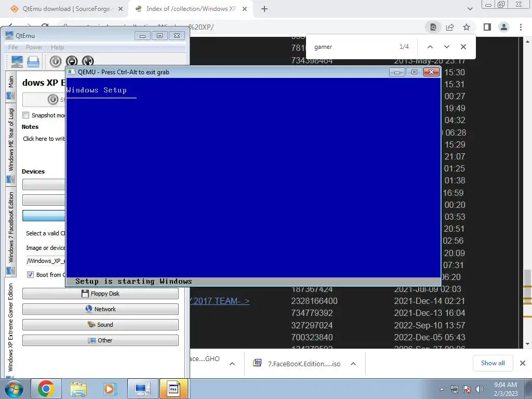Image resolution: width=532 pixels, height=399 pixels.
Task: Click the Chrome taskbar icon
Action: 46,389
